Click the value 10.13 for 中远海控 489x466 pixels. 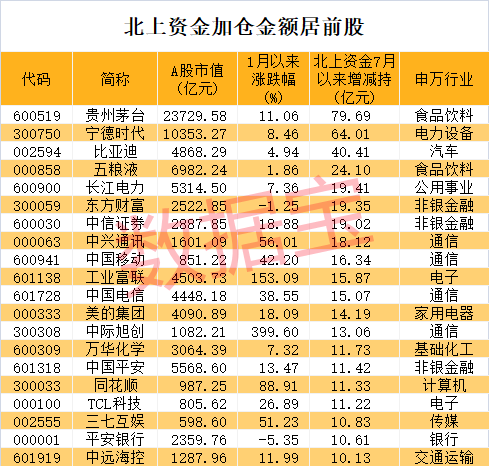click(351, 458)
